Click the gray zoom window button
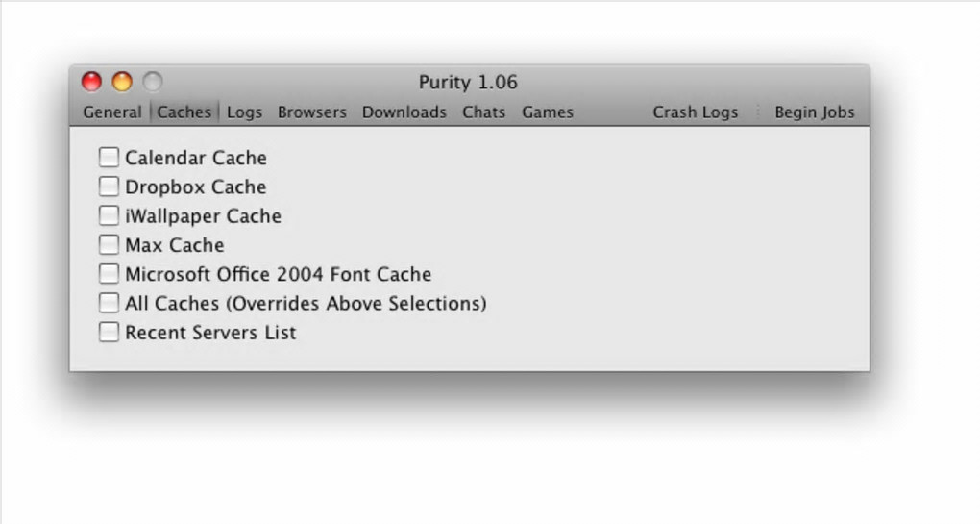Image resolution: width=980 pixels, height=524 pixels. point(153,82)
